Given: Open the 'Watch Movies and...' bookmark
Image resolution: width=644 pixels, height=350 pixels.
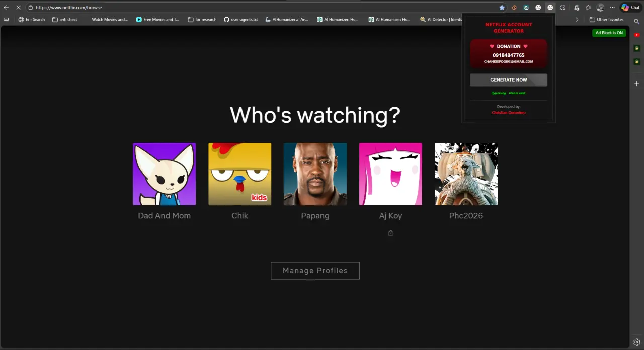Looking at the screenshot, I should click(x=110, y=20).
